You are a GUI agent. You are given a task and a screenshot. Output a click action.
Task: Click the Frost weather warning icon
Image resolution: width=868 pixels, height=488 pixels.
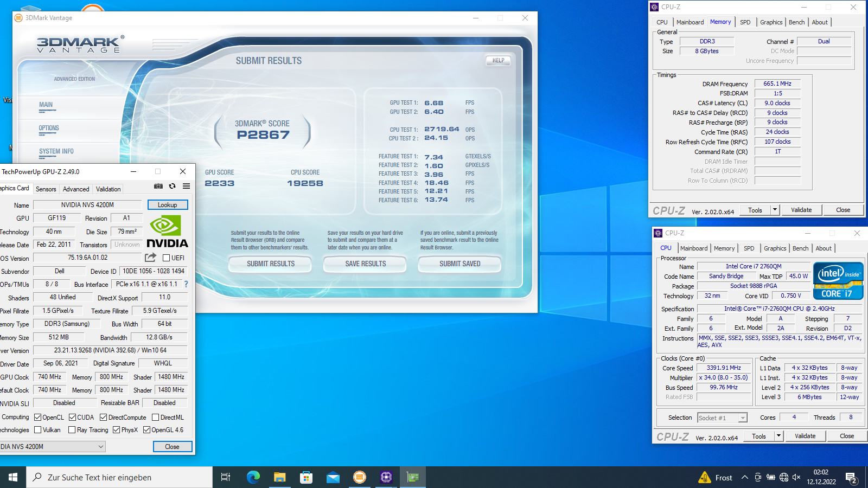click(x=705, y=477)
